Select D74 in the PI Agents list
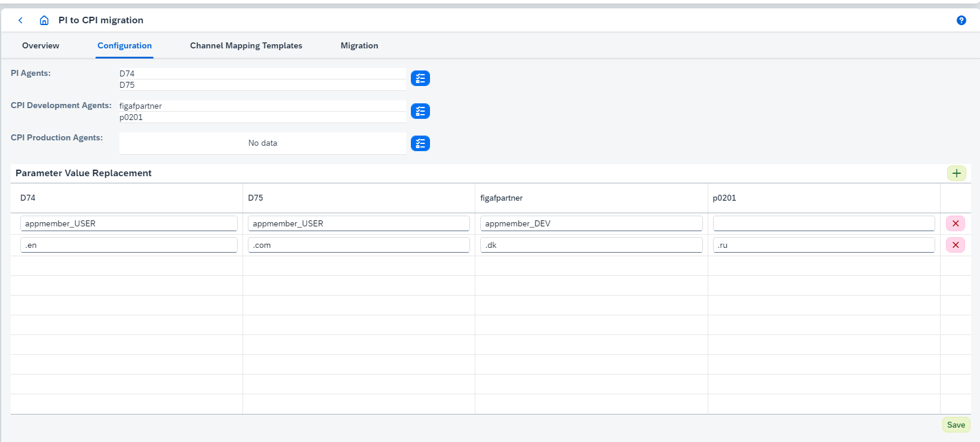This screenshot has height=442, width=980. click(x=263, y=73)
